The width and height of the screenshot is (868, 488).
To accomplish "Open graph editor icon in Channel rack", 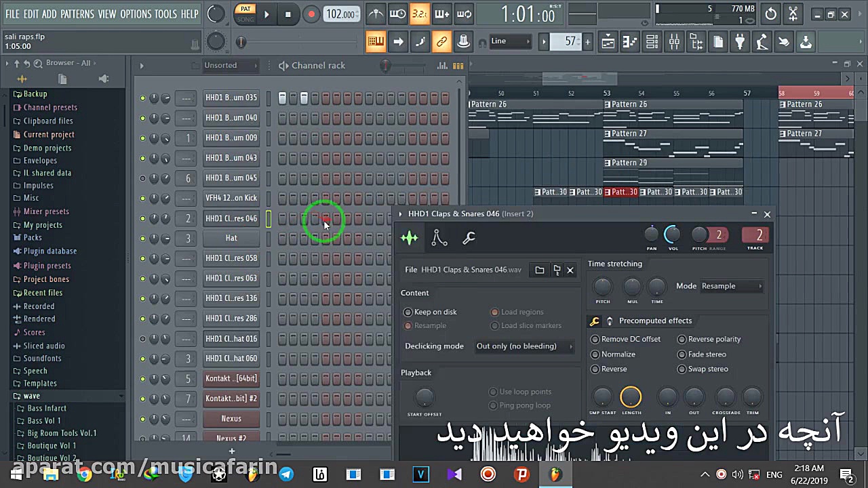I will pyautogui.click(x=442, y=66).
